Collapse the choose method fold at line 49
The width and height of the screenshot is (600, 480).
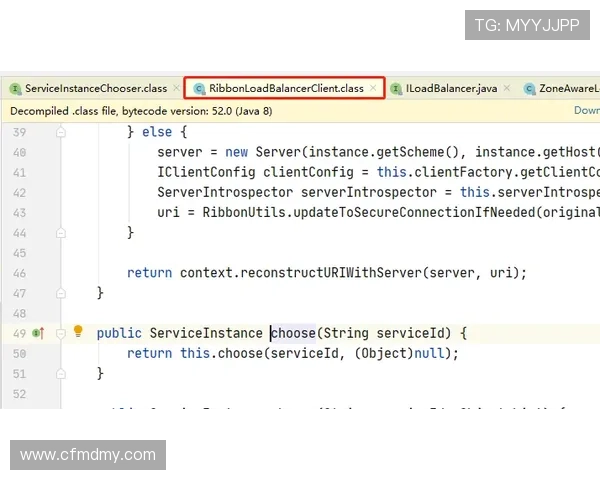pos(60,334)
